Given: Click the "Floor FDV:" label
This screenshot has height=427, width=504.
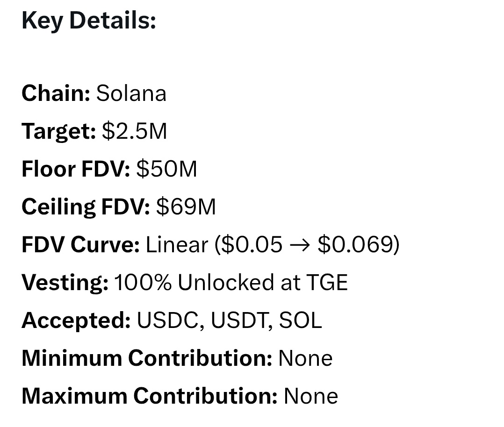Looking at the screenshot, I should pyautogui.click(x=76, y=169).
